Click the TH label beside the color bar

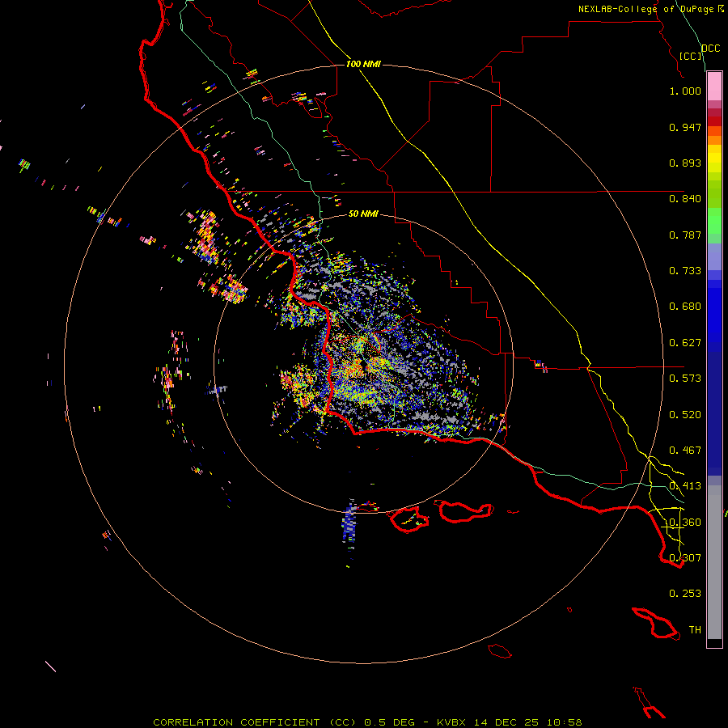pos(695,630)
